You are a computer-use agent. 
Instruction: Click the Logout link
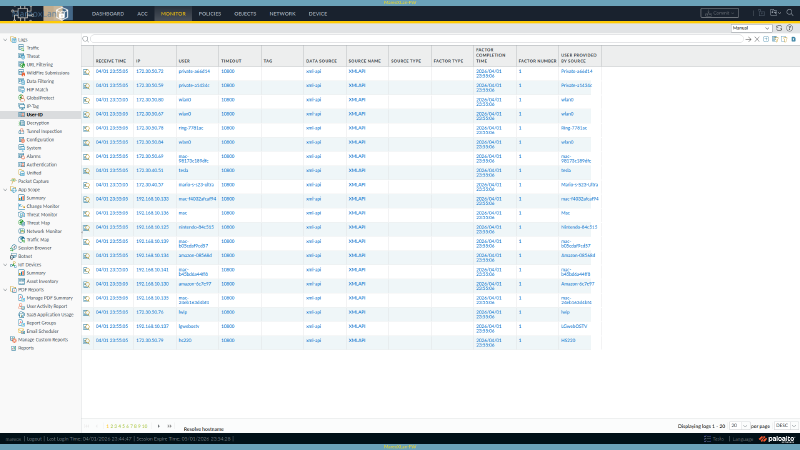pos(34,439)
